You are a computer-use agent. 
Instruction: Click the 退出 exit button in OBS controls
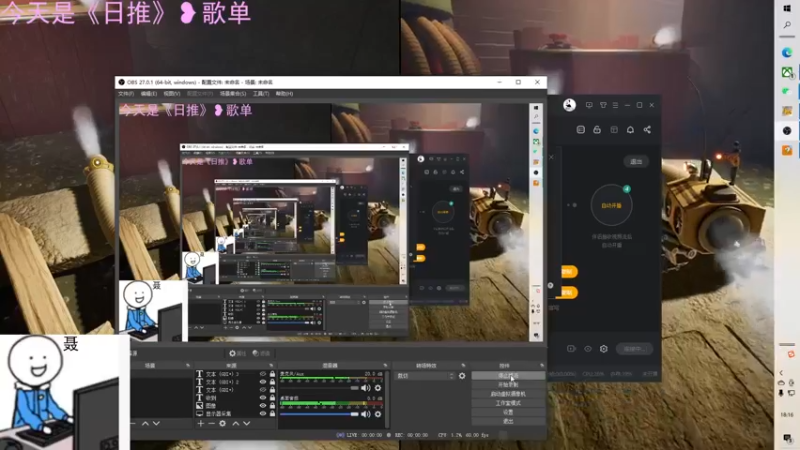pos(508,421)
